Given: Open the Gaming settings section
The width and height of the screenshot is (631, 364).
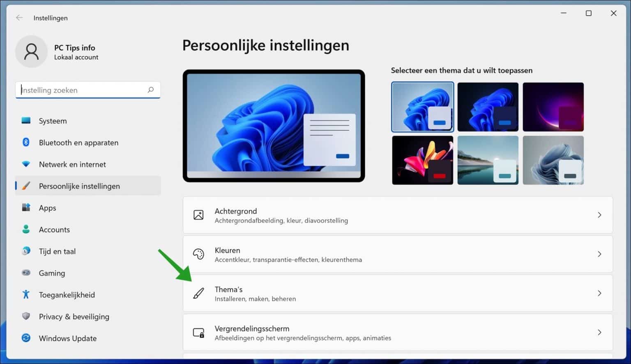Looking at the screenshot, I should (52, 273).
